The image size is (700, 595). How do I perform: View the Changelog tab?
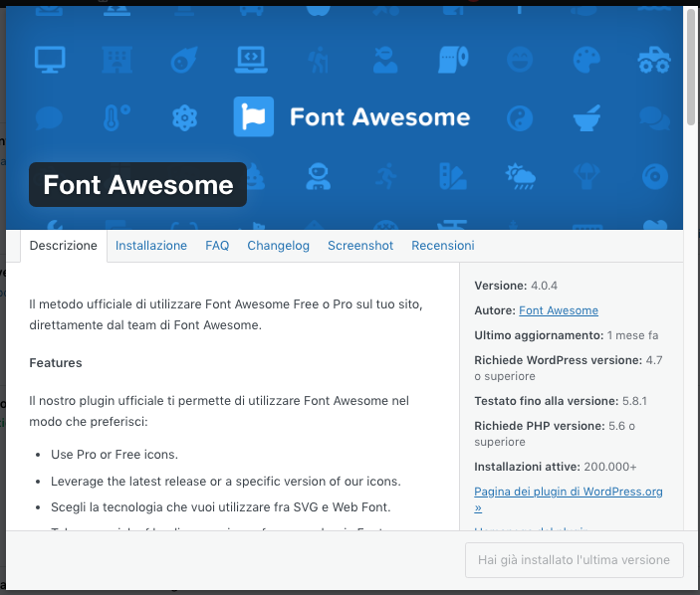[278, 246]
